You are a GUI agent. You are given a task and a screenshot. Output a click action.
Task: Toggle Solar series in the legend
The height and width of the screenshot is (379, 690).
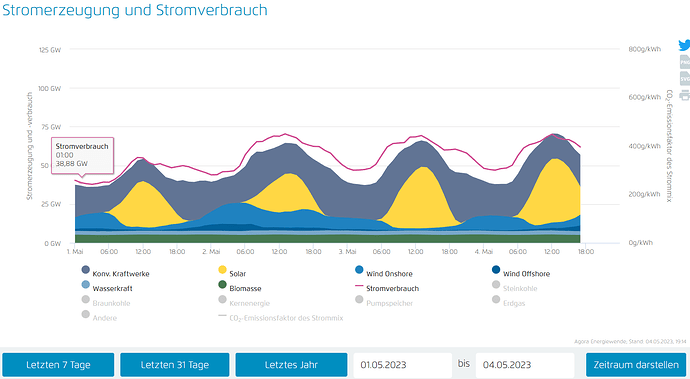point(232,273)
